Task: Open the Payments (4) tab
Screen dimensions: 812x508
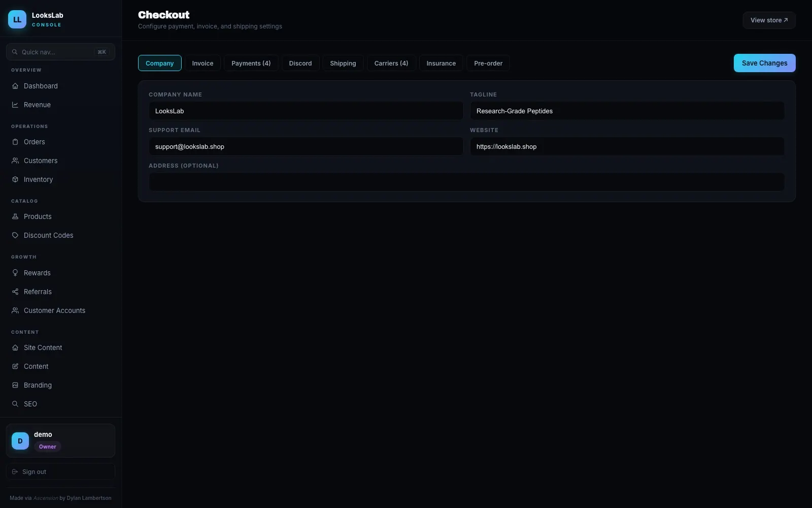Action: (251, 63)
